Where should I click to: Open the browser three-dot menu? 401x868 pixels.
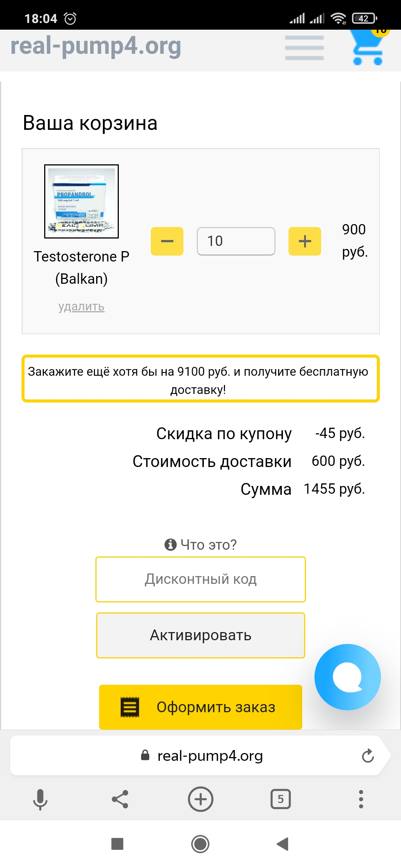tap(361, 799)
